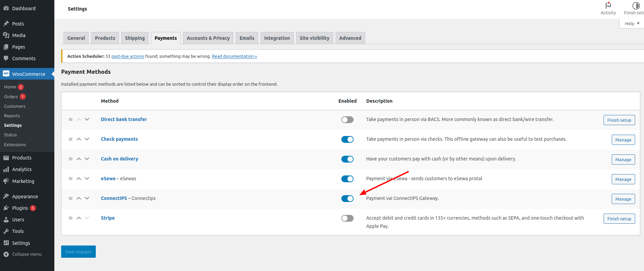Enable the Direct bank transfer toggle
644x271 pixels.
click(347, 120)
